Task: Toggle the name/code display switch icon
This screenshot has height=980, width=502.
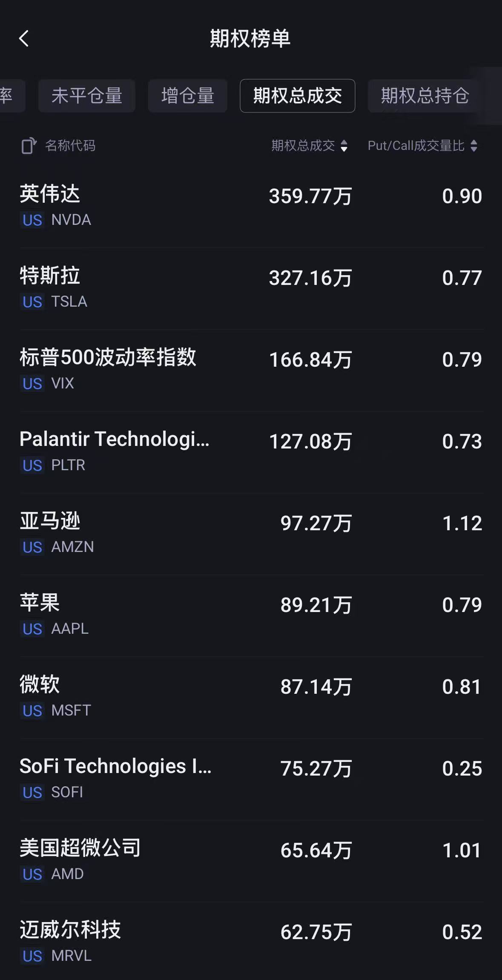Action: tap(29, 146)
